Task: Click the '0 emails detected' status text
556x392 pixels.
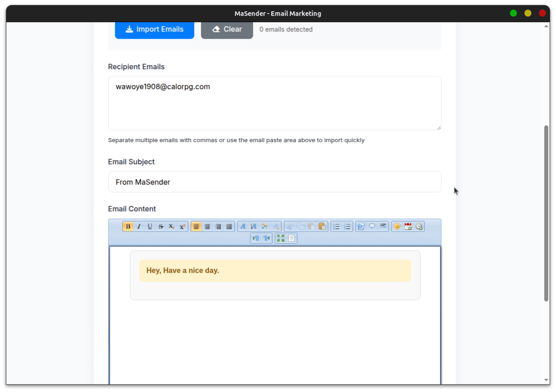Action: (286, 29)
